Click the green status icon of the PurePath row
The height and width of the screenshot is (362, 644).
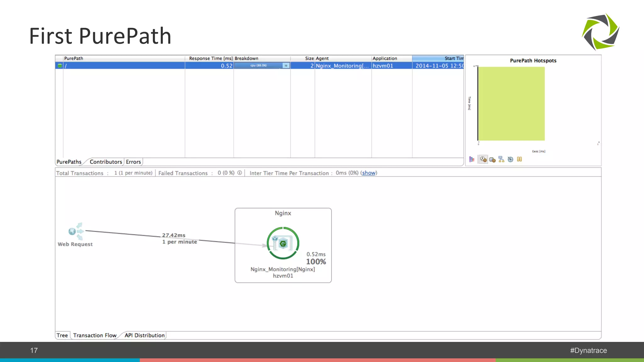pos(59,66)
